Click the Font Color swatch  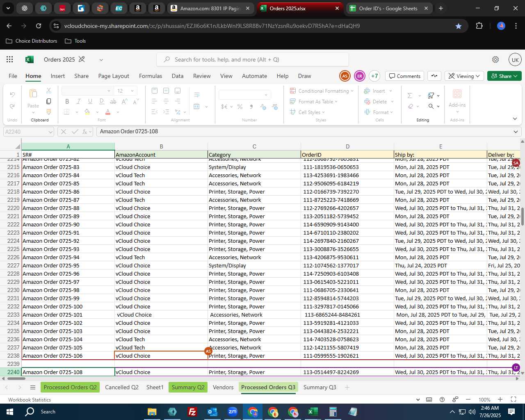click(x=108, y=112)
